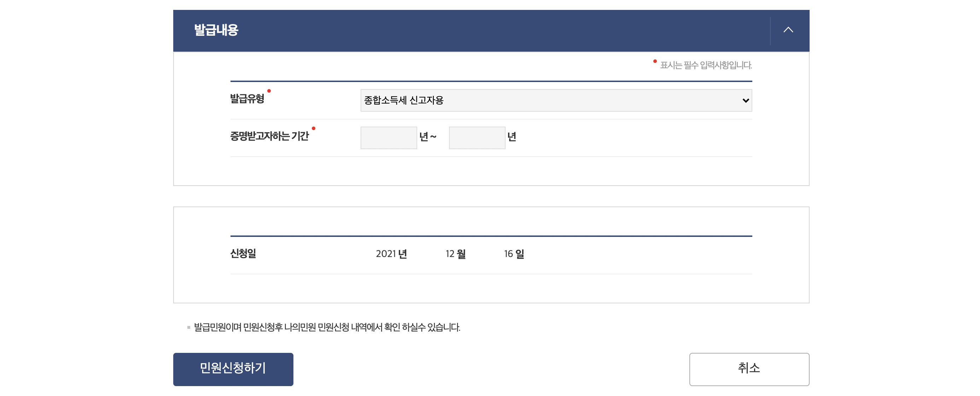
Task: Click the 필수 입력사항 notice text
Action: pos(706,65)
